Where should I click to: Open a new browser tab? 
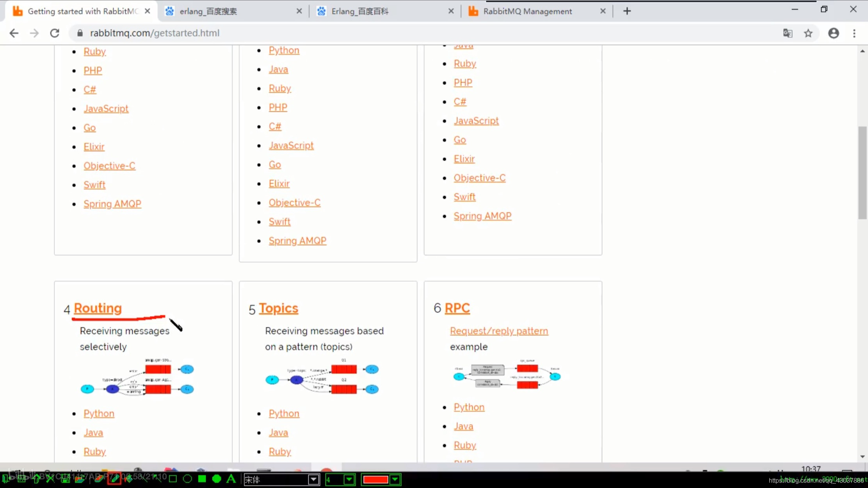pyautogui.click(x=627, y=11)
